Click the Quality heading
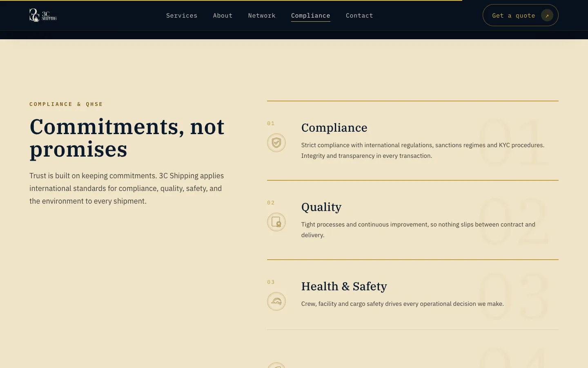The width and height of the screenshot is (588, 368). (x=321, y=207)
